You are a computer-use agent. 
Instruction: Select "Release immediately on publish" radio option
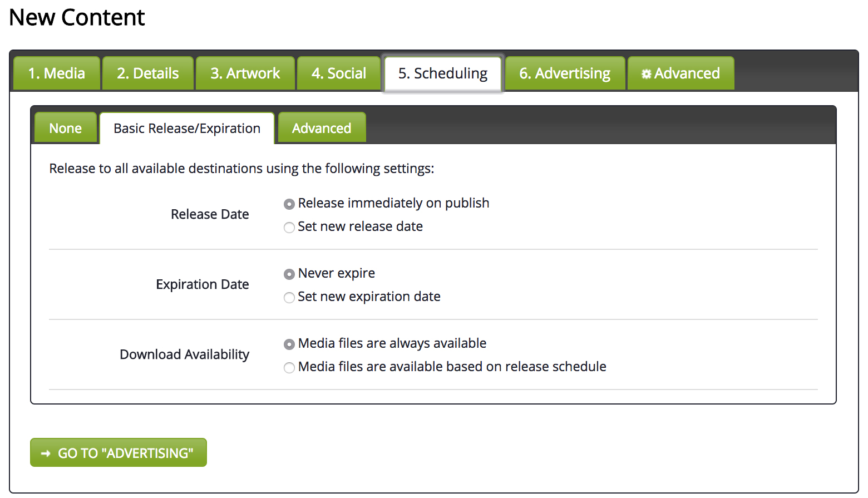[x=289, y=204]
